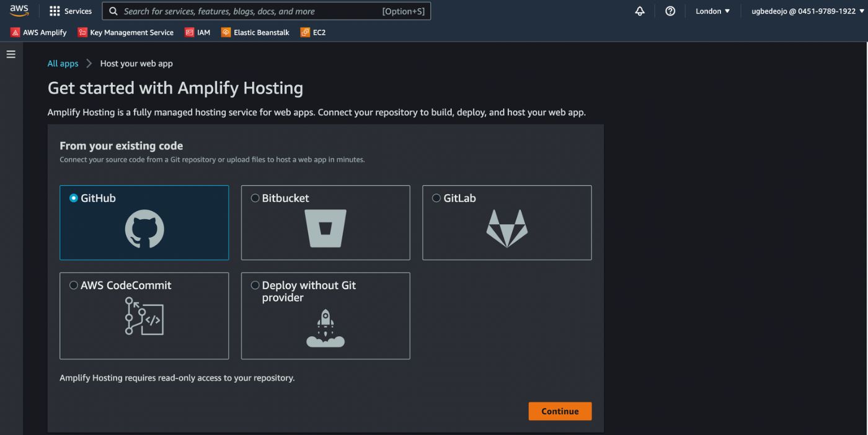Click the Elastic Beanstalk bookmark icon
This screenshot has width=868, height=435.
(x=226, y=32)
